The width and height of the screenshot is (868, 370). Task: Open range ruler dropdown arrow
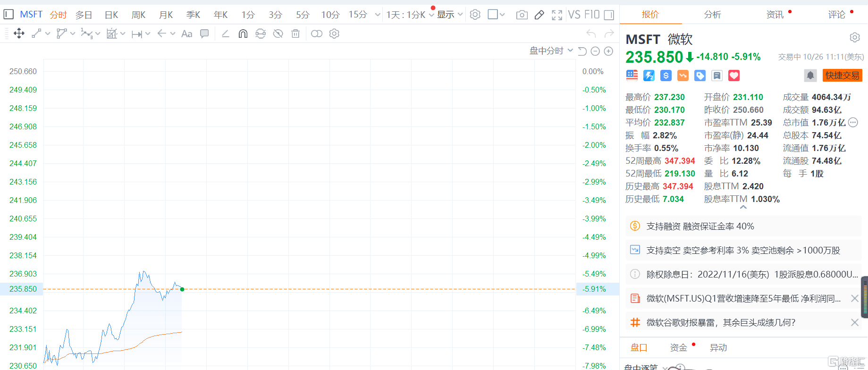148,34
